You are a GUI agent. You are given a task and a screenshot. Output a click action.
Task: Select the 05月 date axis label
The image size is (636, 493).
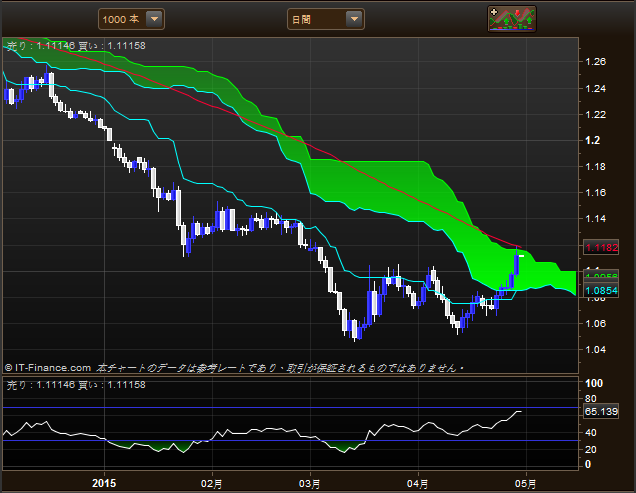tap(526, 484)
